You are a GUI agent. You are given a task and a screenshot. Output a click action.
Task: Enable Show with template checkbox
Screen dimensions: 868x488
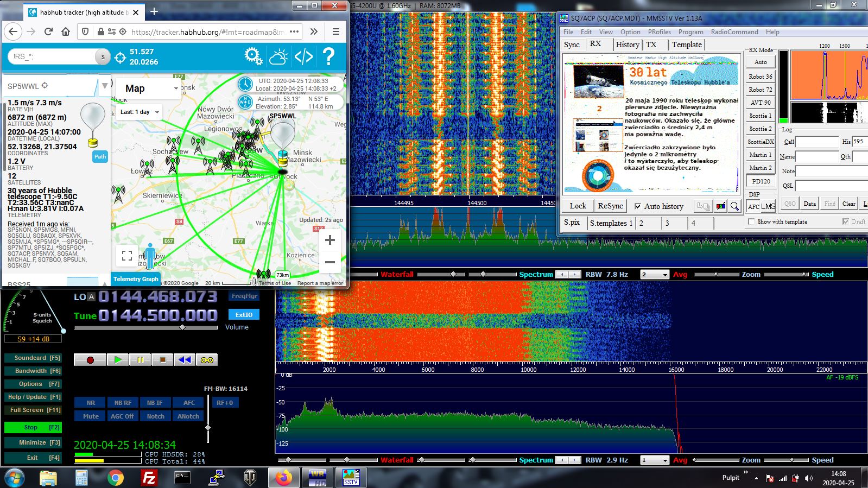pyautogui.click(x=751, y=221)
